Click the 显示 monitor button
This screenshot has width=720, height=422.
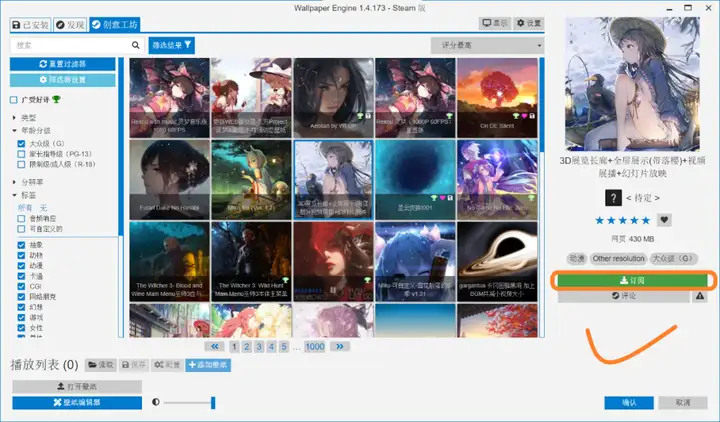tap(495, 23)
